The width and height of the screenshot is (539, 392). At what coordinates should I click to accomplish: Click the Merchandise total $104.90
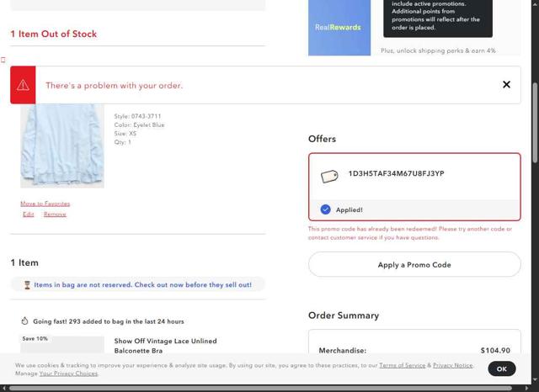[495, 351]
